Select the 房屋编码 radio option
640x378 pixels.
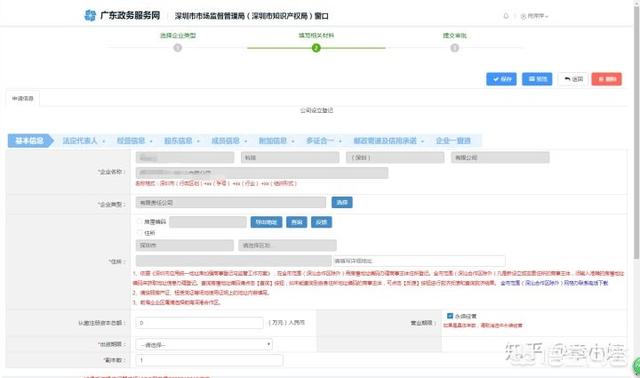pyautogui.click(x=140, y=222)
